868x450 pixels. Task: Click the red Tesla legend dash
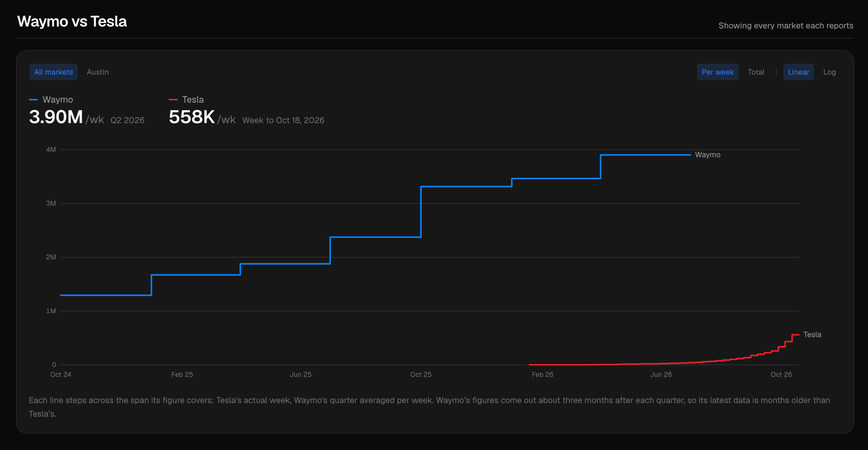[173, 100]
